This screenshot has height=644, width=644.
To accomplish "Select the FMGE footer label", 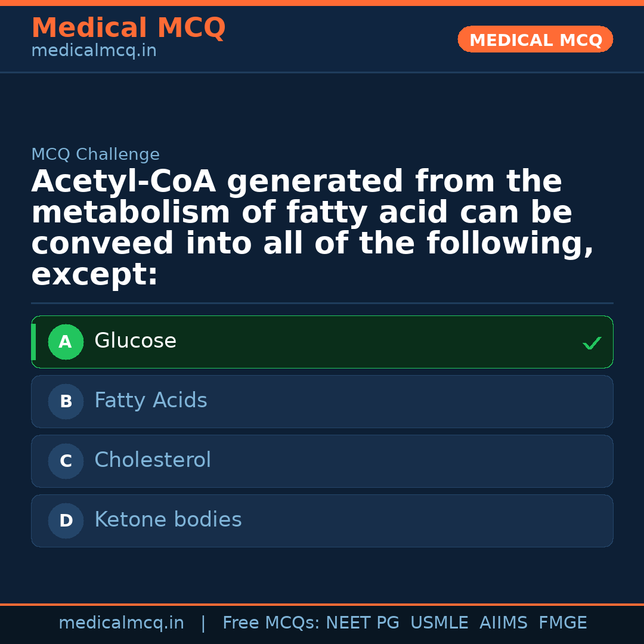I will [x=563, y=623].
